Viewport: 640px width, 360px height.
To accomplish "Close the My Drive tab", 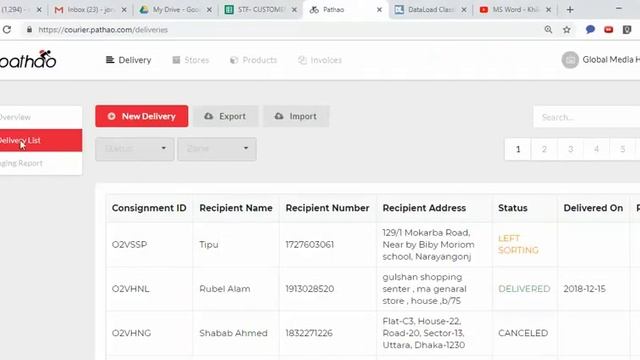I will [209, 9].
